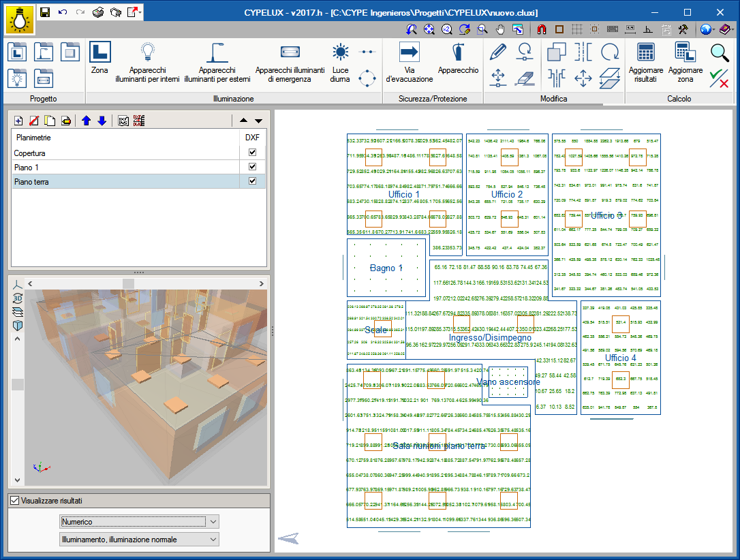The height and width of the screenshot is (560, 740).
Task: Click the 3D building preview
Action: (146, 388)
